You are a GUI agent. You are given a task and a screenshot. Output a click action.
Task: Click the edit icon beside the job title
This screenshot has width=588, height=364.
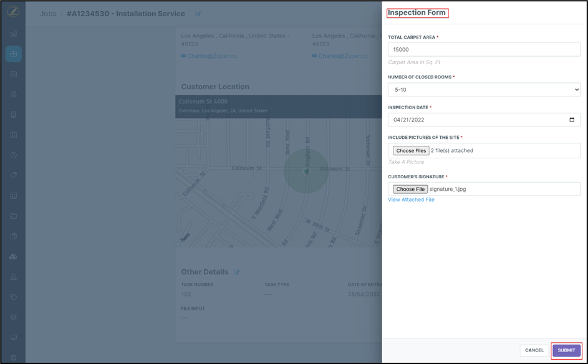198,14
